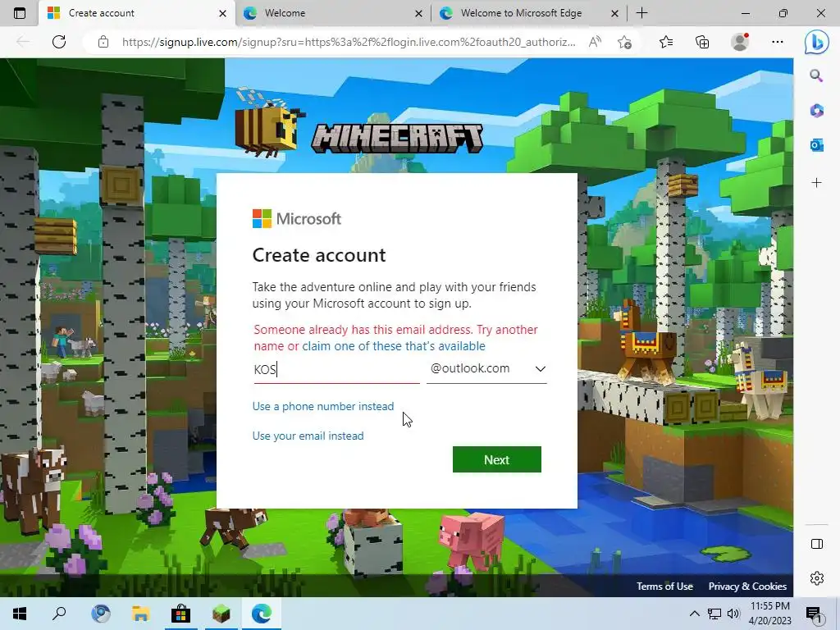Close the Create account tab
Viewport: 840px width, 630px height.
click(x=223, y=13)
